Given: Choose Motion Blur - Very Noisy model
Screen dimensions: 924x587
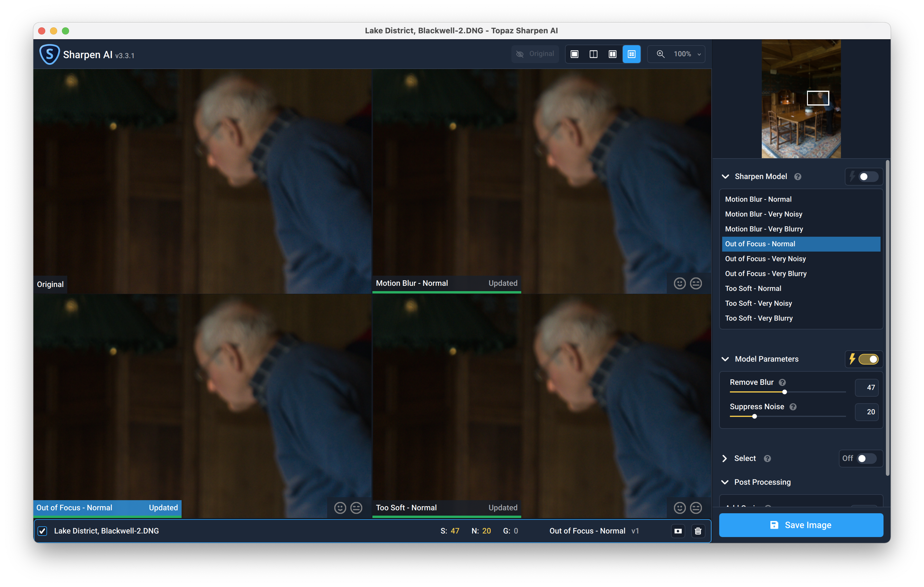Looking at the screenshot, I should click(763, 214).
